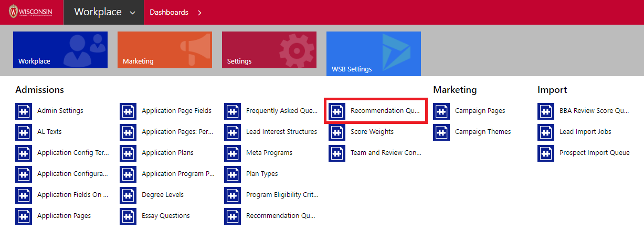Switch to the Settings area tile
The height and width of the screenshot is (230, 644).
click(x=269, y=50)
